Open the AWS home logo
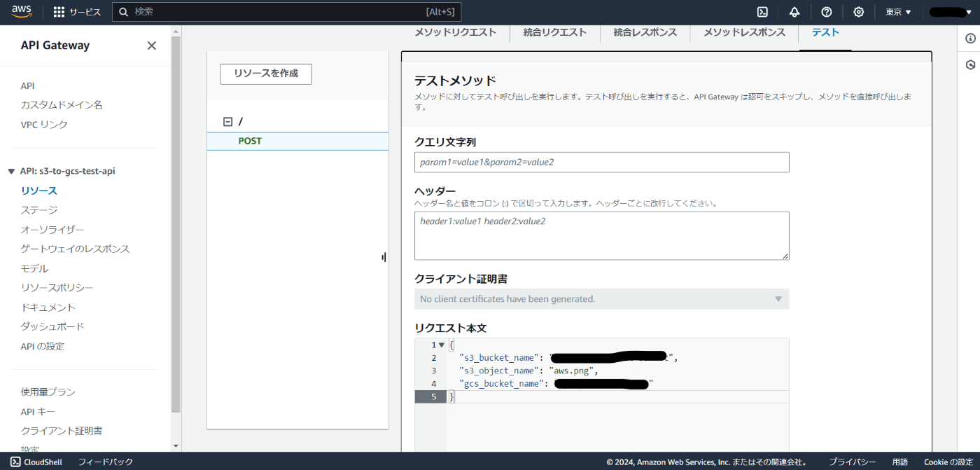 coord(22,11)
